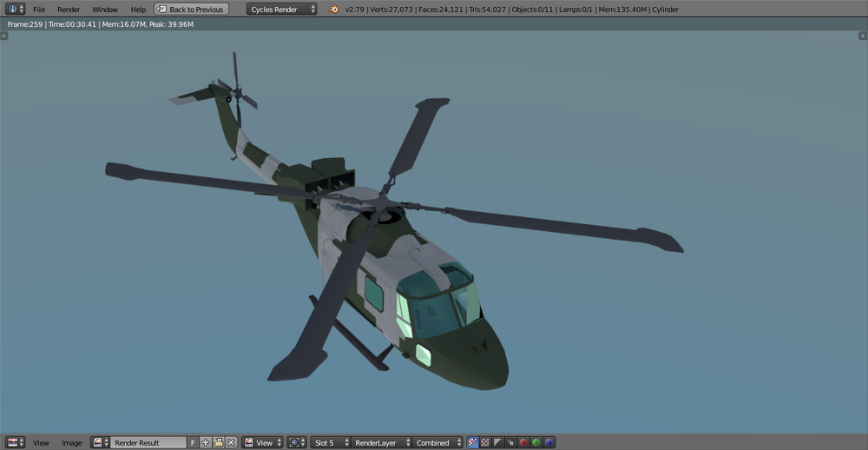Open the Help menu
The height and width of the screenshot is (450, 868).
(x=138, y=10)
